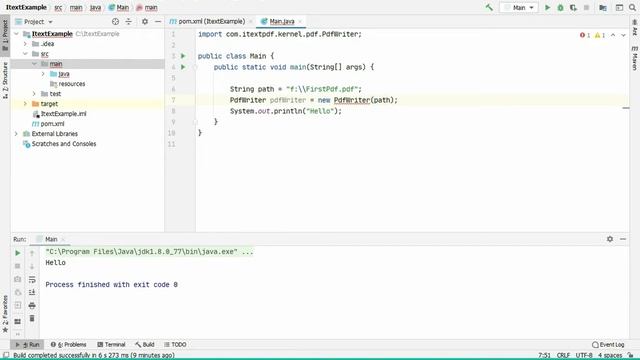Open Project Structure icon in toolbar

603,7
